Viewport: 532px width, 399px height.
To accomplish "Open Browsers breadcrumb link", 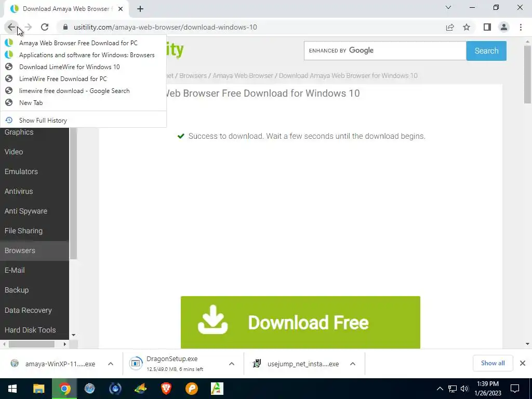I will tap(193, 76).
